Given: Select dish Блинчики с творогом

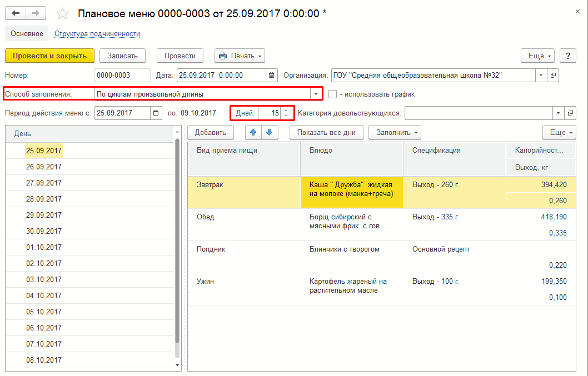Looking at the screenshot, I should coord(351,257).
